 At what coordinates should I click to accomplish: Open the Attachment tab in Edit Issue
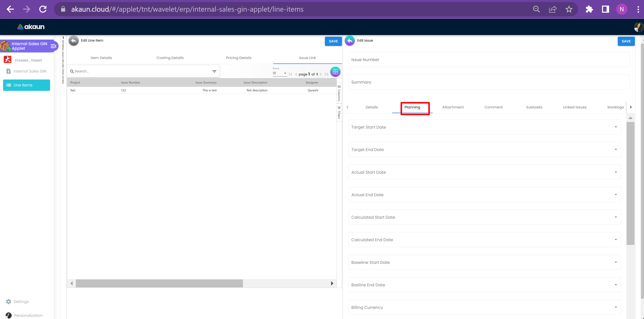[x=453, y=107]
